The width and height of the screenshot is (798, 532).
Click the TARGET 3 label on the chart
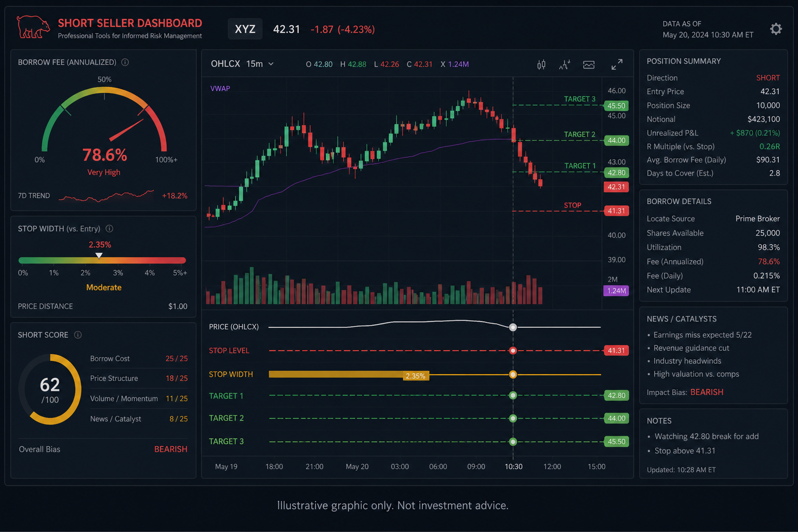(580, 99)
